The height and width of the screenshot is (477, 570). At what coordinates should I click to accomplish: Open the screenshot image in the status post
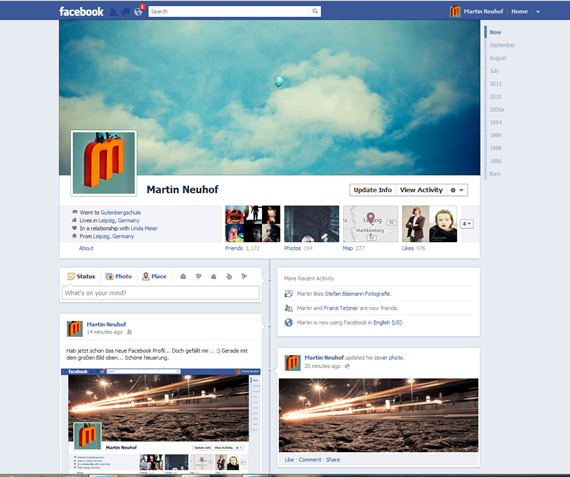tap(161, 421)
